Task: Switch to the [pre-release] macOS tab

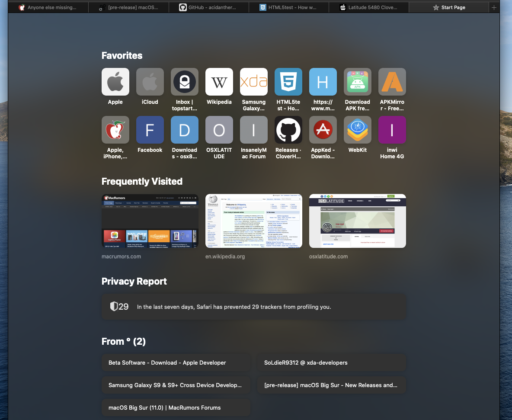Action: 129,7
